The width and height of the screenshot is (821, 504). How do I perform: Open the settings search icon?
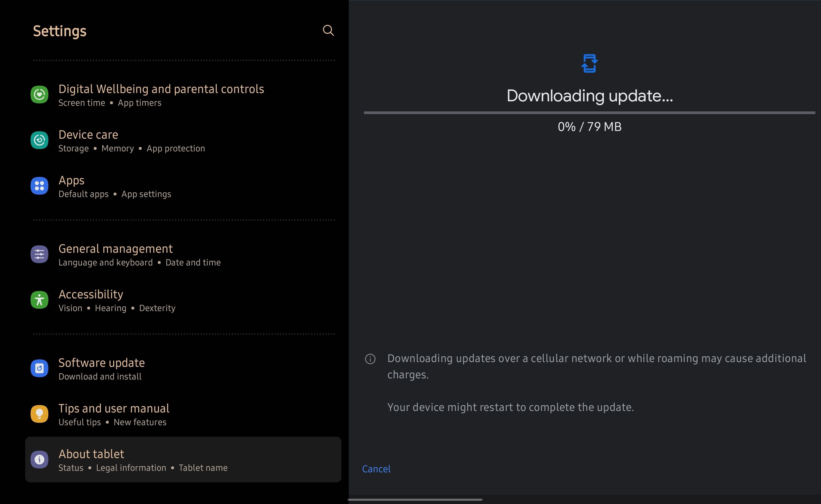[328, 30]
